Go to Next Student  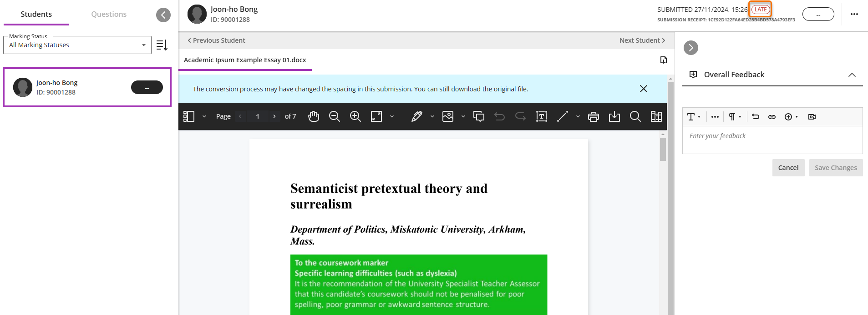click(642, 40)
